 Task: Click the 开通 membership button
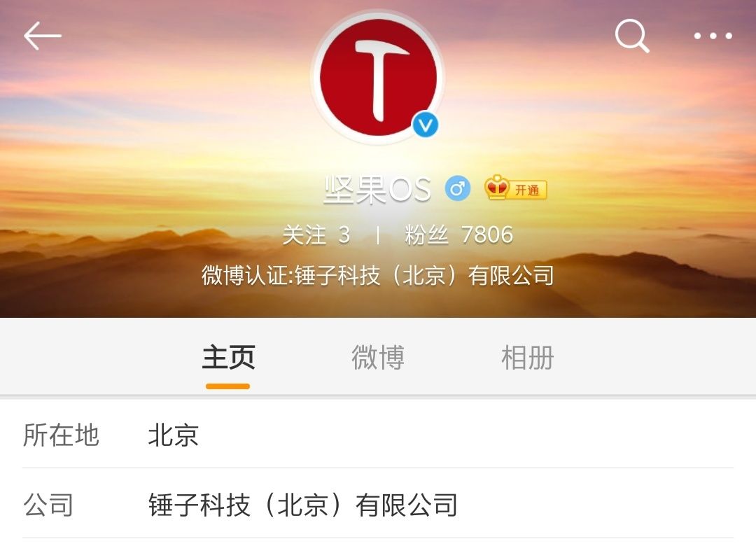click(527, 190)
